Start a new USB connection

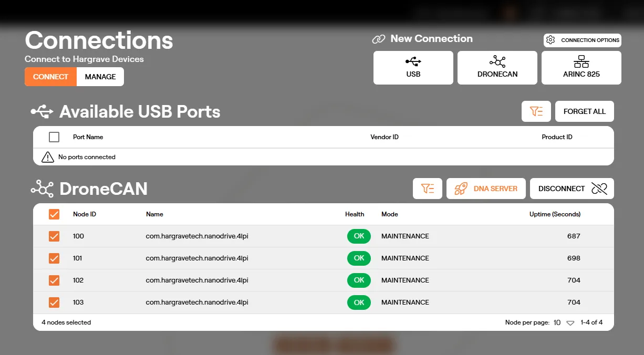(x=413, y=68)
